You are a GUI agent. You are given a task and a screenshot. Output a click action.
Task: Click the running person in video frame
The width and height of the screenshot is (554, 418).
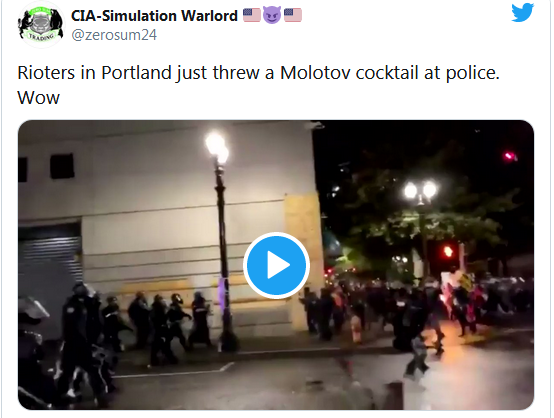(417, 357)
